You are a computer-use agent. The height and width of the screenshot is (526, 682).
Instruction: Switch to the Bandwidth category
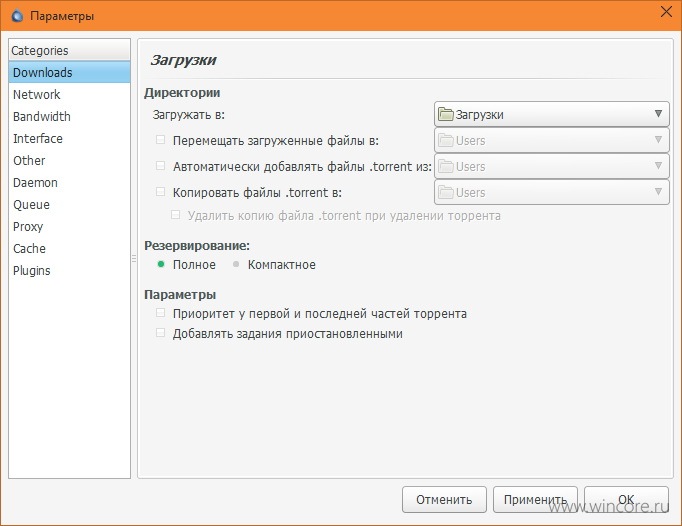tap(69, 117)
